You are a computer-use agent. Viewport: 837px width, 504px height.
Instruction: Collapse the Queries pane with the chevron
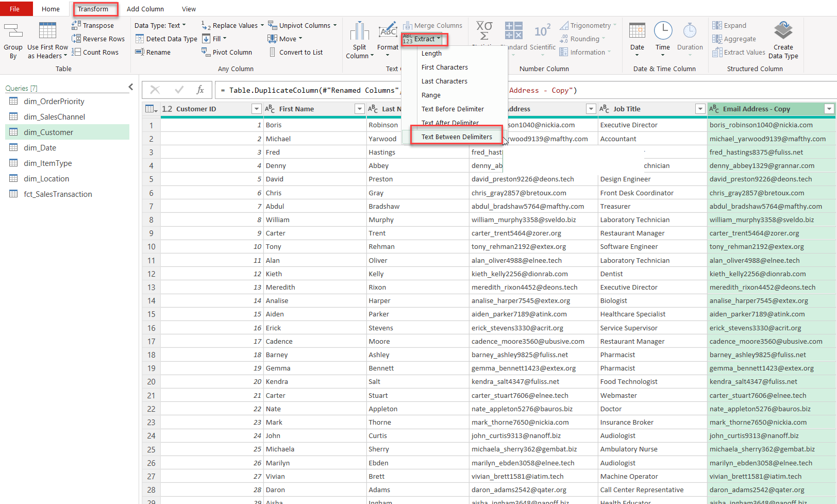pyautogui.click(x=130, y=87)
